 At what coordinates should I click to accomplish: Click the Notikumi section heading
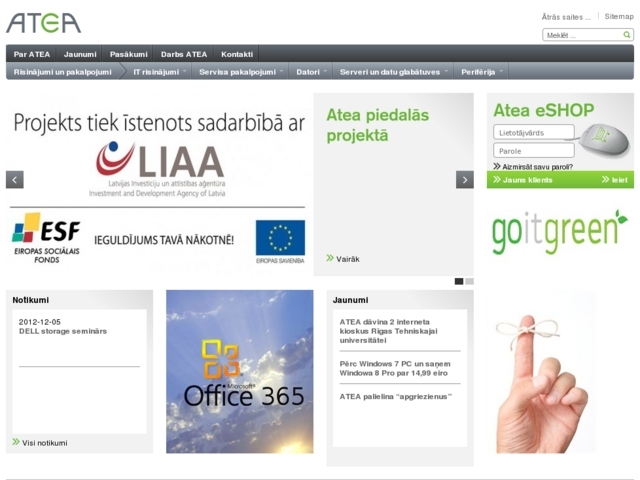point(31,300)
